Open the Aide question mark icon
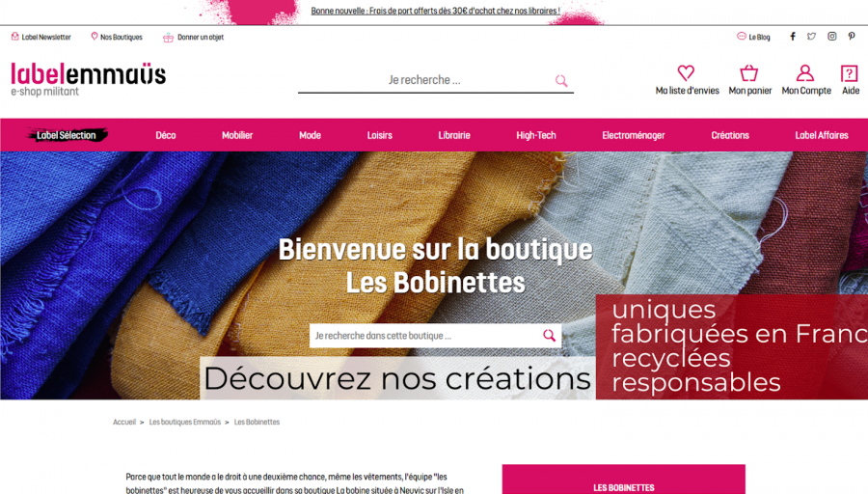The image size is (868, 494). click(x=849, y=73)
